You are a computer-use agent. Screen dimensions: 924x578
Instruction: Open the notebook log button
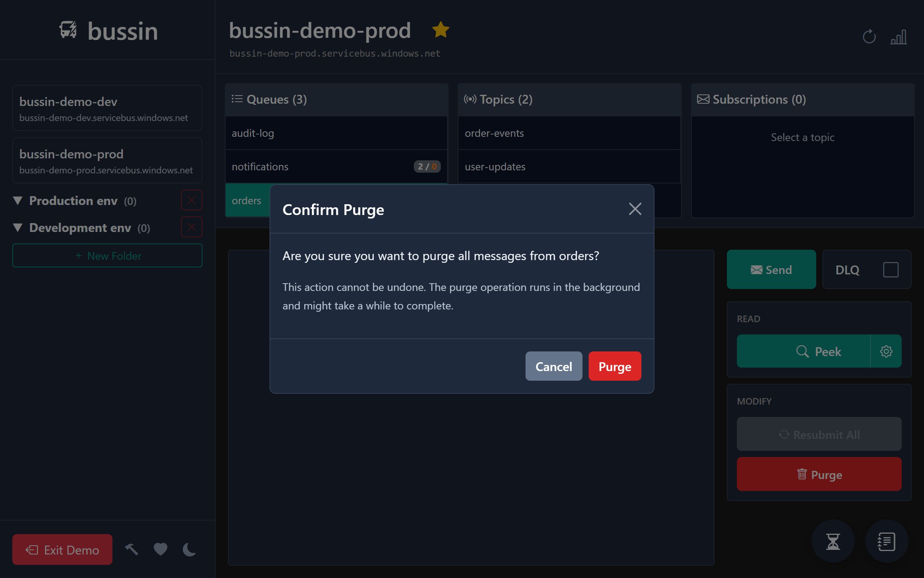887,541
